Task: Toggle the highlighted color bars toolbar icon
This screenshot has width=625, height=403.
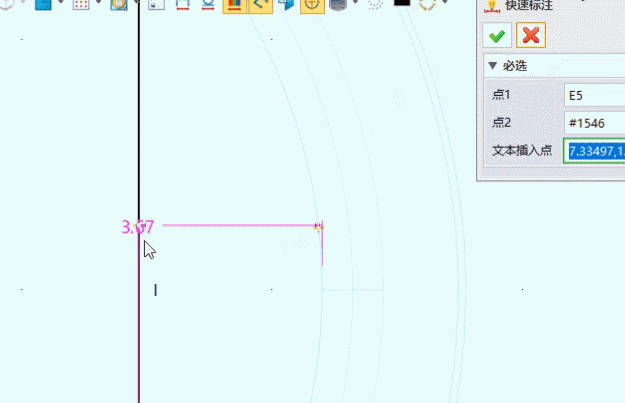Action: [x=234, y=5]
